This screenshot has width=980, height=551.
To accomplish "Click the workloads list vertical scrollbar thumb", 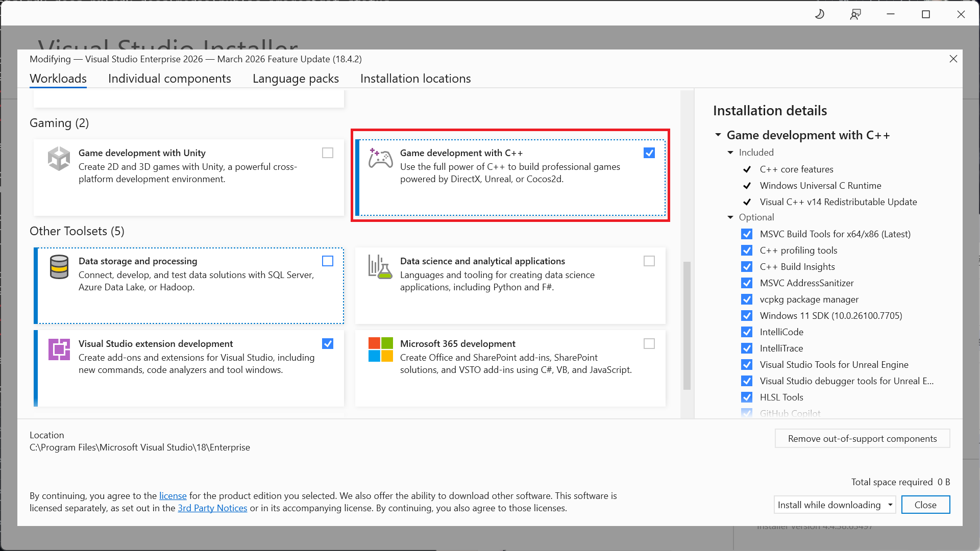I will coord(687,325).
